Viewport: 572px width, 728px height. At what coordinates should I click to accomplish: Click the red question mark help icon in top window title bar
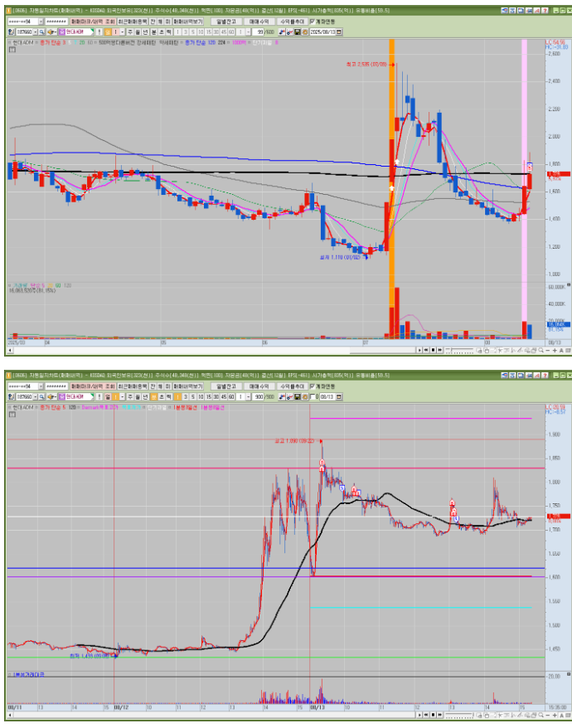tap(545, 10)
